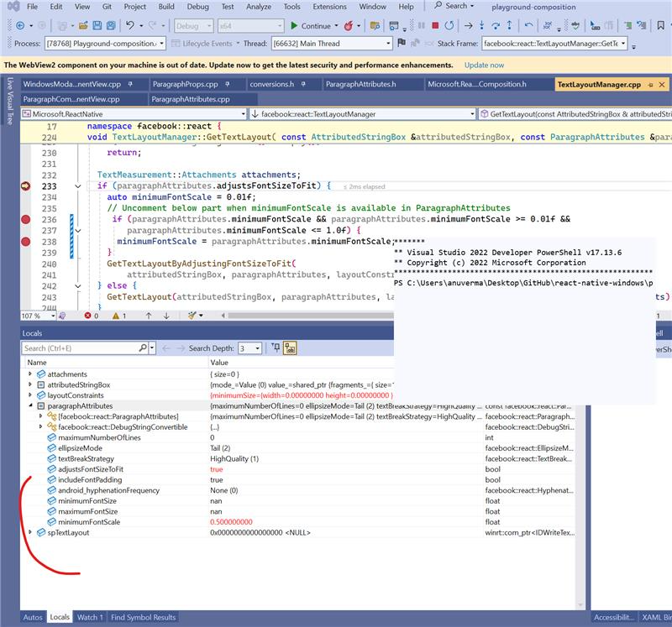The width and height of the screenshot is (672, 627).
Task: Open the Autos tab
Action: [33, 617]
